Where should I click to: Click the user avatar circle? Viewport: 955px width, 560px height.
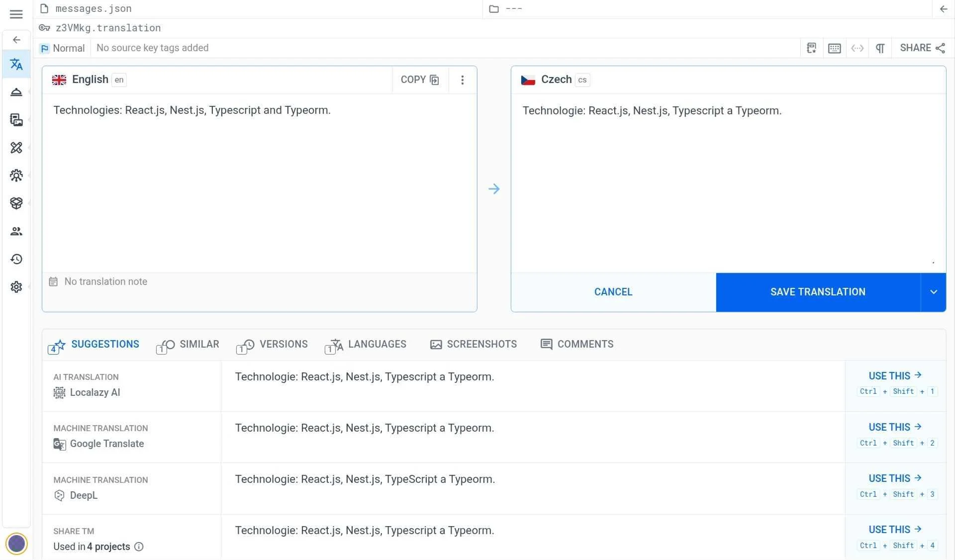16,543
